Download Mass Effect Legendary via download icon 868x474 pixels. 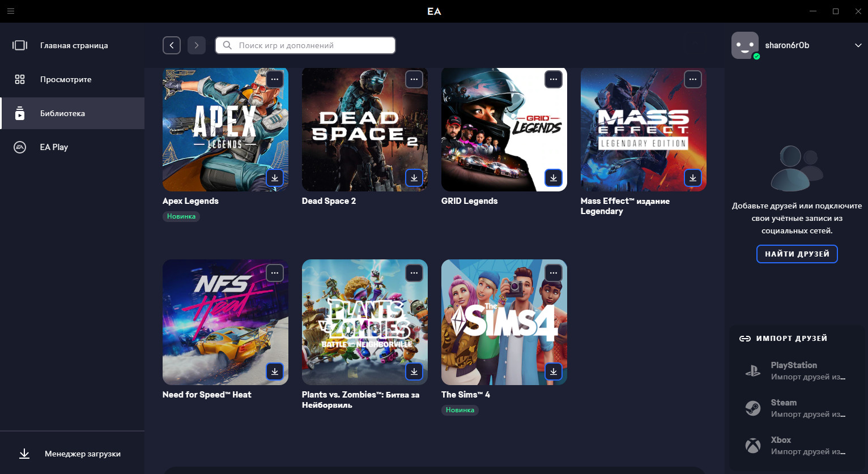[x=693, y=178]
